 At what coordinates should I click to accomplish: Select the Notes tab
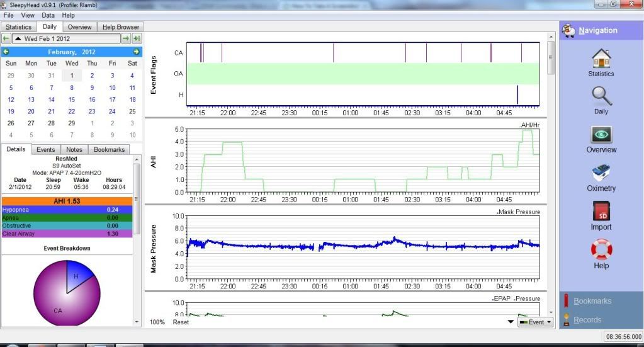click(74, 150)
